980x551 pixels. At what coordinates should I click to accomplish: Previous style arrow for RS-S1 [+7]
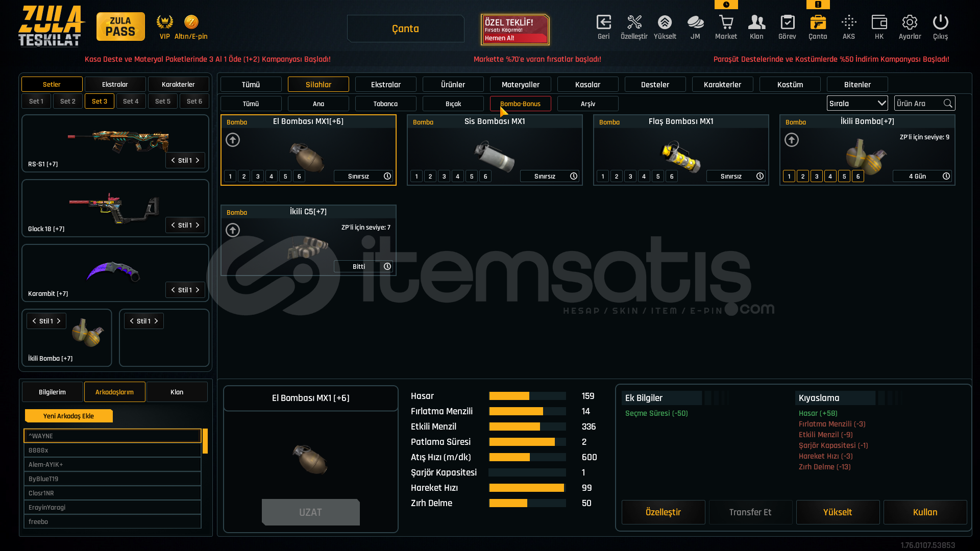point(173,160)
